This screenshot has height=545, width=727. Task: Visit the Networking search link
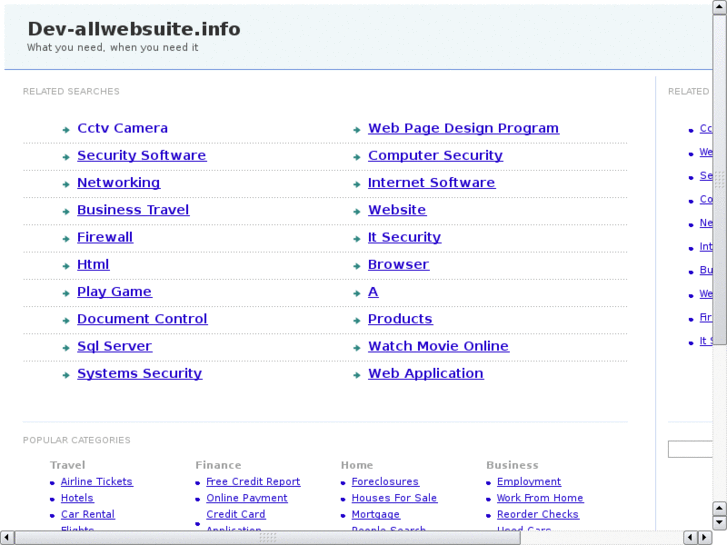pos(119,183)
